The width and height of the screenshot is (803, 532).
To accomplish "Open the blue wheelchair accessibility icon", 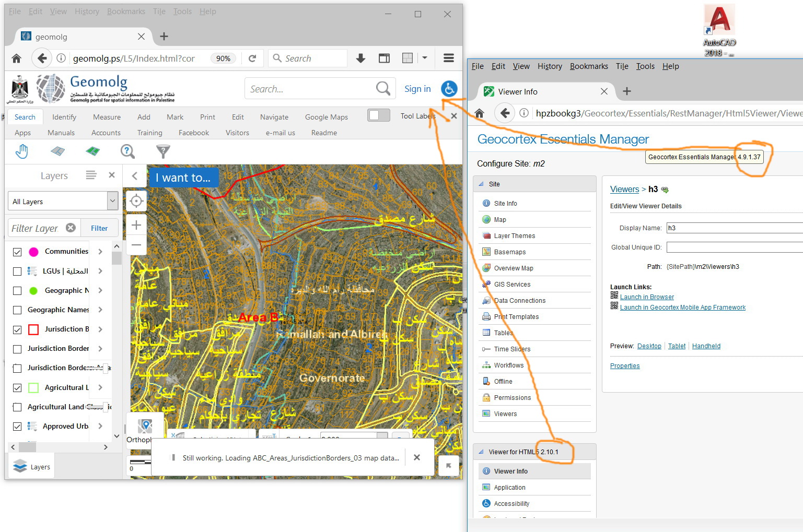I will click(449, 89).
